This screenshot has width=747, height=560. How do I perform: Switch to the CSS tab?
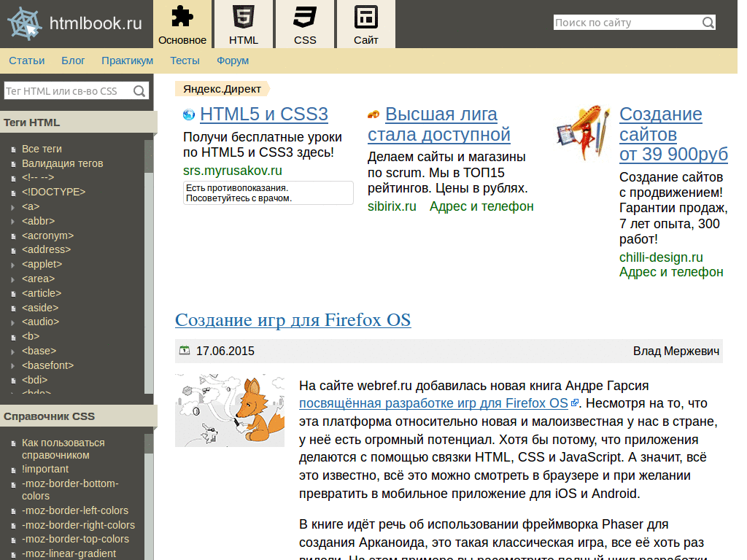pos(305,24)
